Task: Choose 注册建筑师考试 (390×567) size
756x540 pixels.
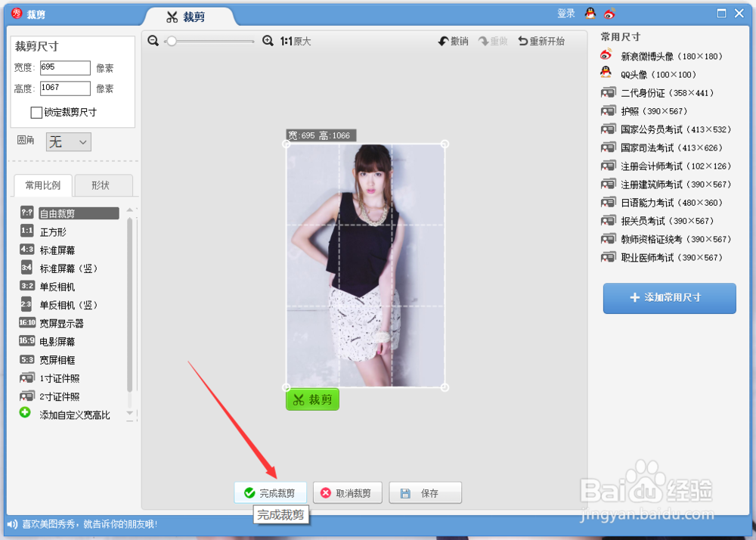Action: (666, 185)
